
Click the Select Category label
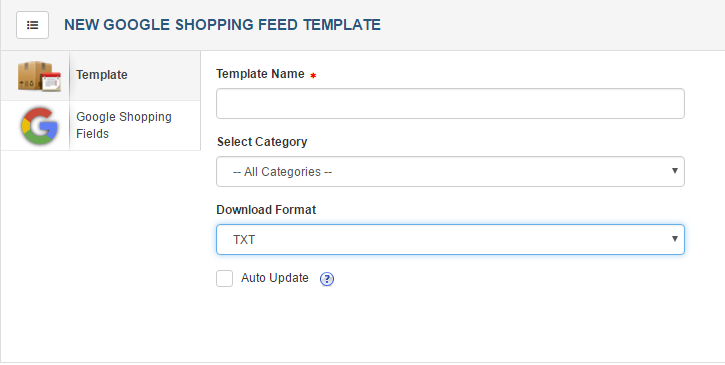pos(262,142)
